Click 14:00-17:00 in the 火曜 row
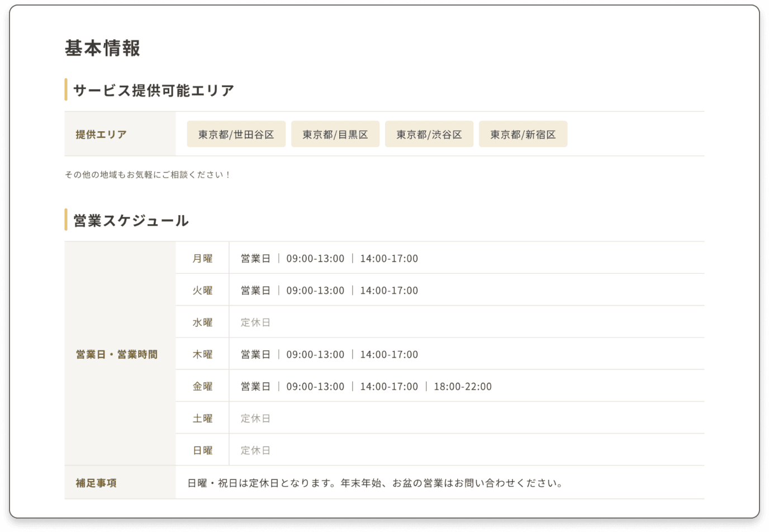 tap(389, 290)
